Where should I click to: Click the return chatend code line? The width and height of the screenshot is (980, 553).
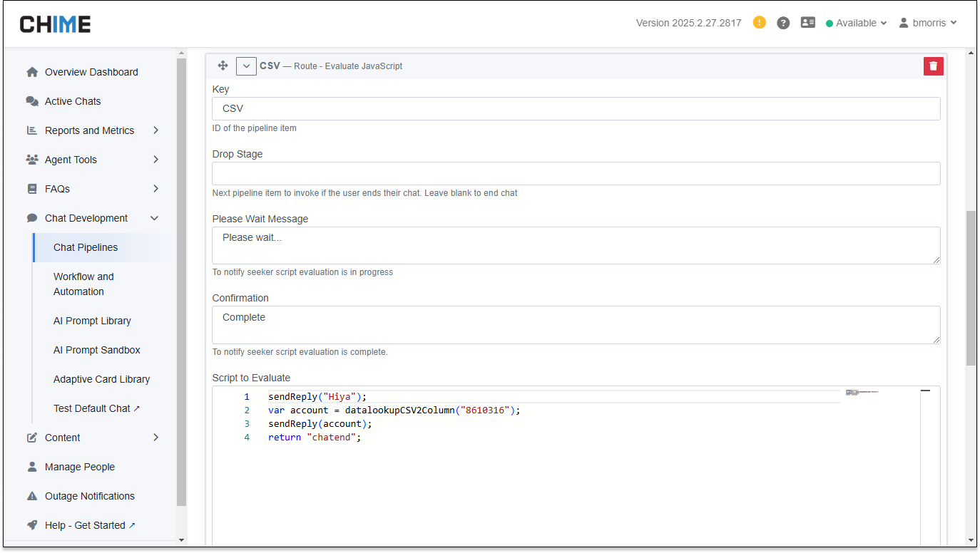pos(315,438)
